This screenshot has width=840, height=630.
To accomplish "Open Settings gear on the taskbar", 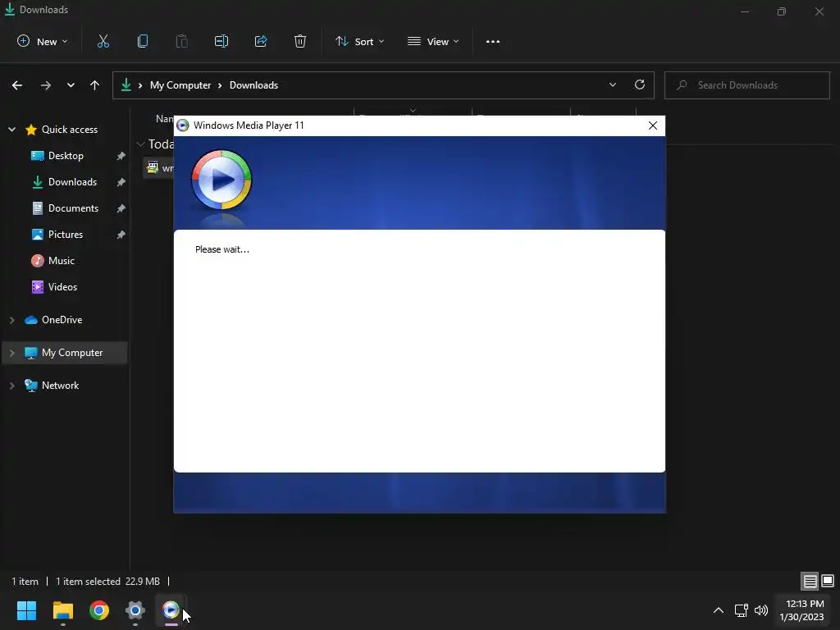I will [135, 610].
